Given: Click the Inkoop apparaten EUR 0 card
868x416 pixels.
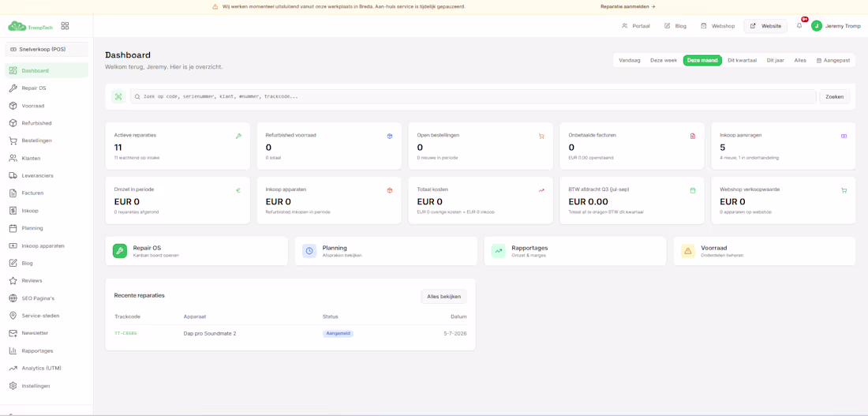Looking at the screenshot, I should coord(329,201).
